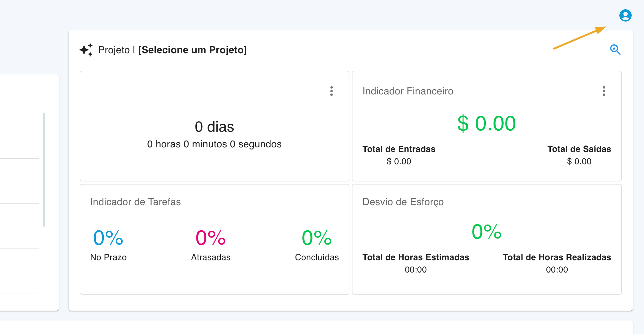This screenshot has width=644, height=334.
Task: Click the left panel vertical scrollbar
Action: 44,169
